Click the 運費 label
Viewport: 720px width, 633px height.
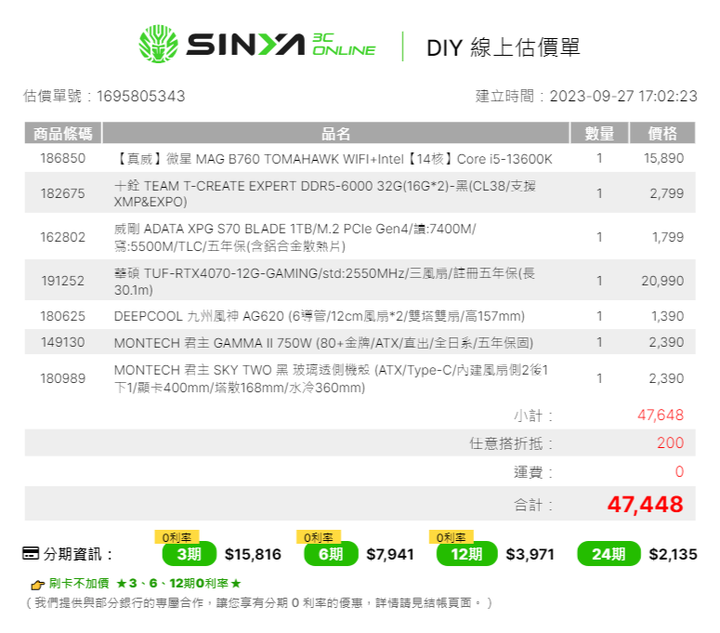click(x=533, y=472)
